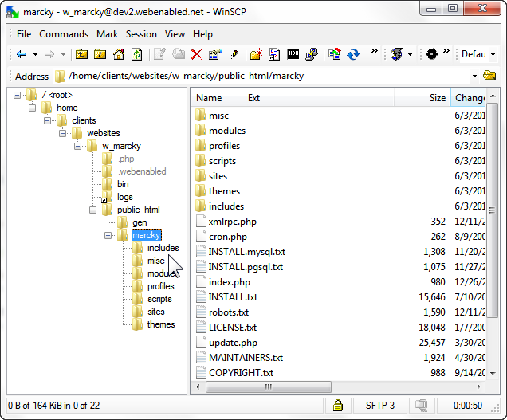This screenshot has width=507, height=420.
Task: Open the Mark menu
Action: coord(108,34)
